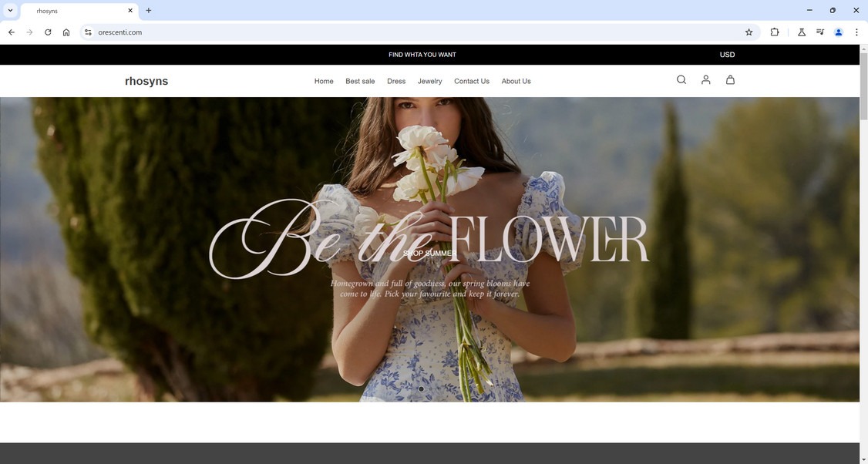Close the rhosyns tab
868x464 pixels.
pyautogui.click(x=130, y=11)
